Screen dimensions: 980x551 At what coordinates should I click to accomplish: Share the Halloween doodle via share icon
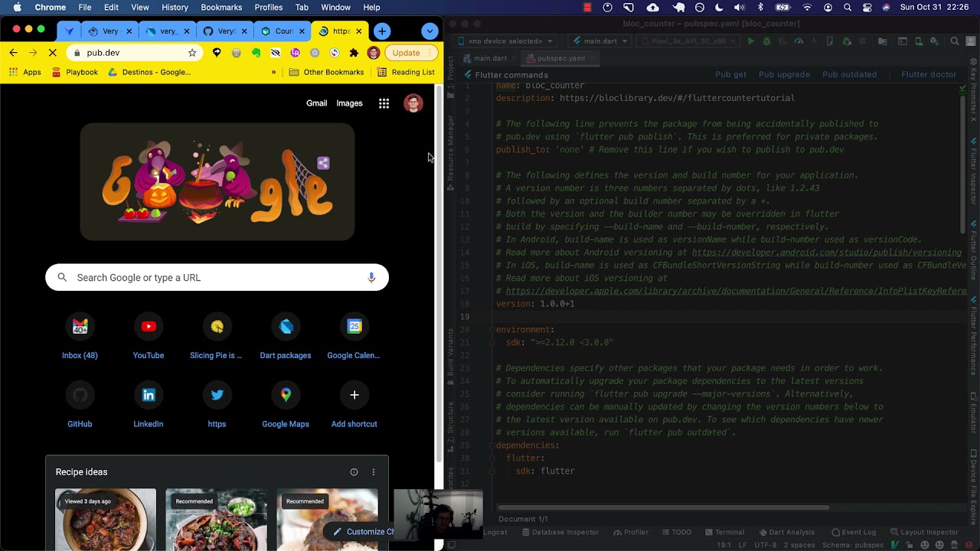tap(323, 163)
